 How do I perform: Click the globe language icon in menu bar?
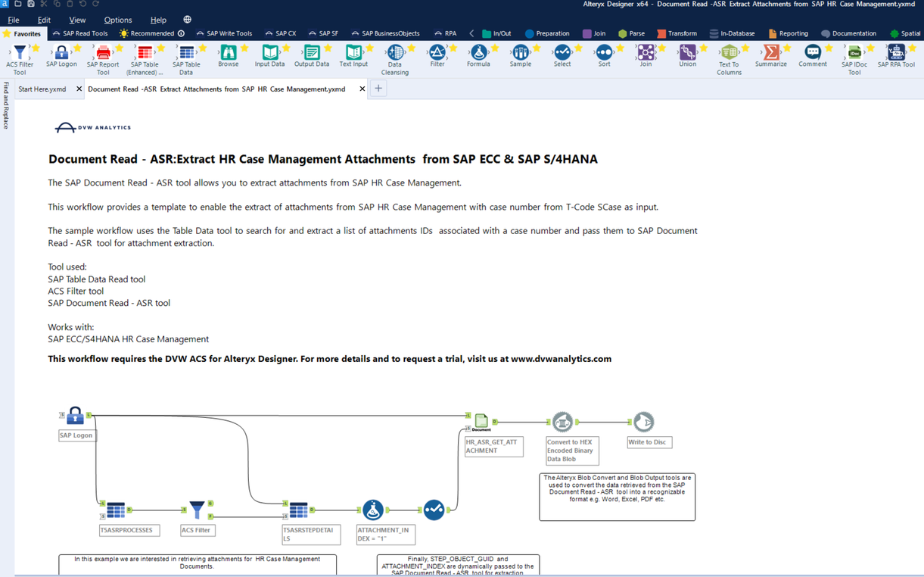(187, 20)
